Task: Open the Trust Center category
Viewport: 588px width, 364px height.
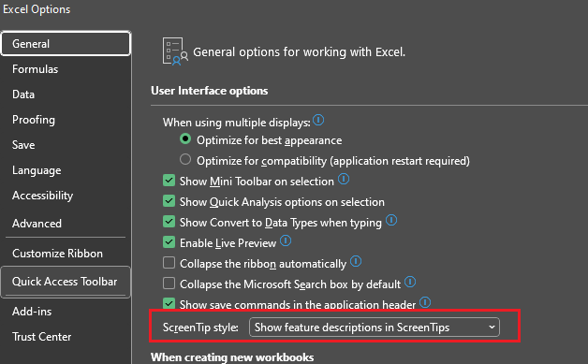Action: [66, 337]
